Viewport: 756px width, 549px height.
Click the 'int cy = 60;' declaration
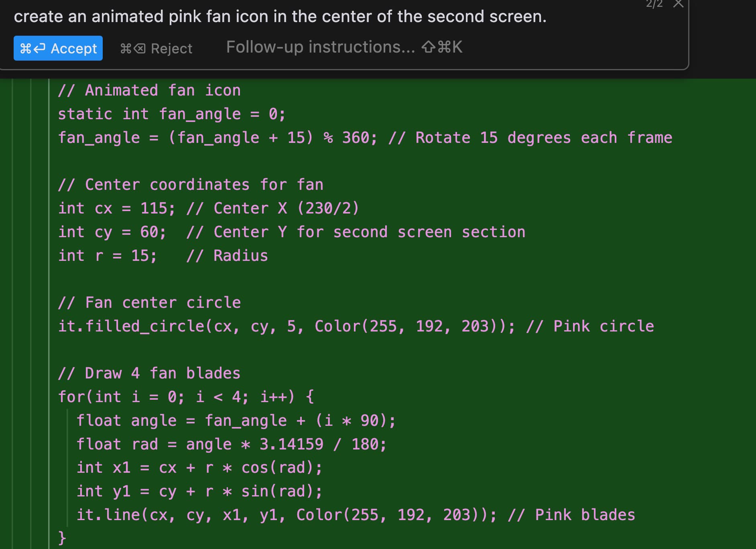112,232
